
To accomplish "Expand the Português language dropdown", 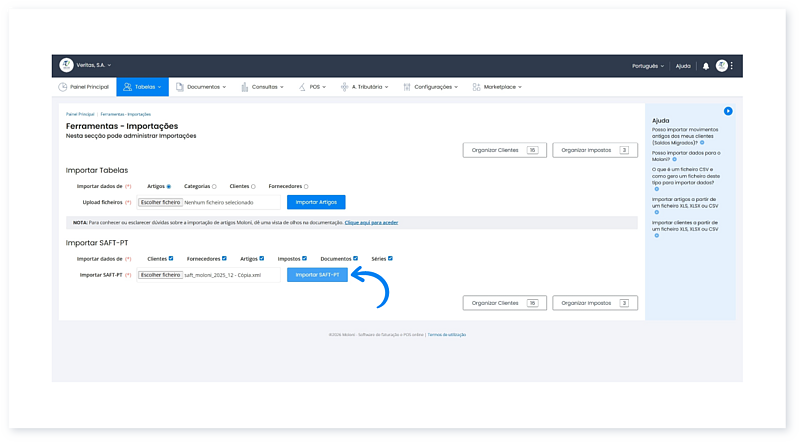I will click(x=648, y=66).
